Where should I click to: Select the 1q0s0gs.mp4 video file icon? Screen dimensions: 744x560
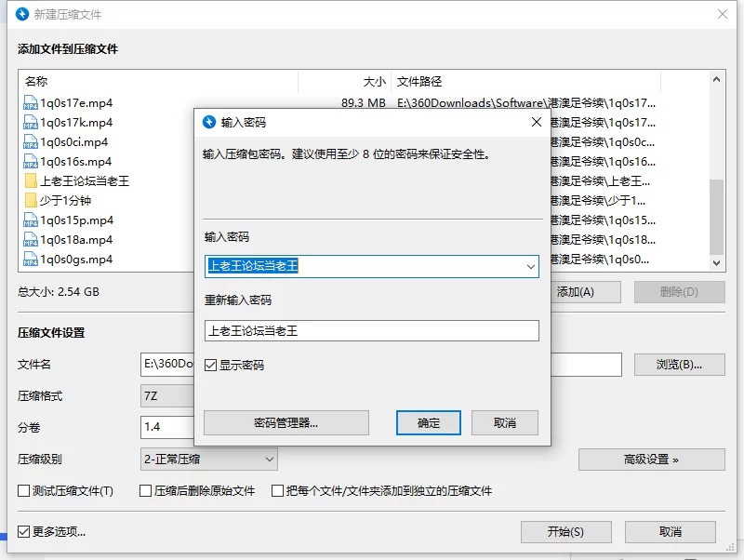pyautogui.click(x=29, y=259)
